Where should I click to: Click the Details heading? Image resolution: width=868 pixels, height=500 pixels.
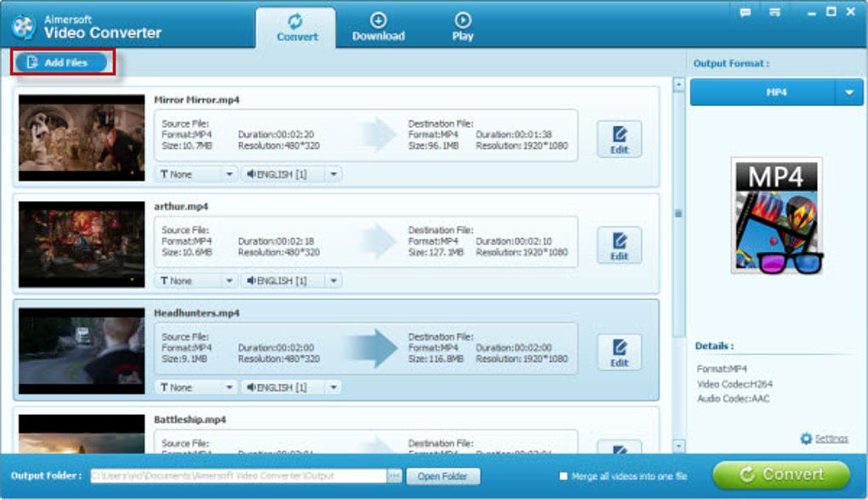coord(715,346)
